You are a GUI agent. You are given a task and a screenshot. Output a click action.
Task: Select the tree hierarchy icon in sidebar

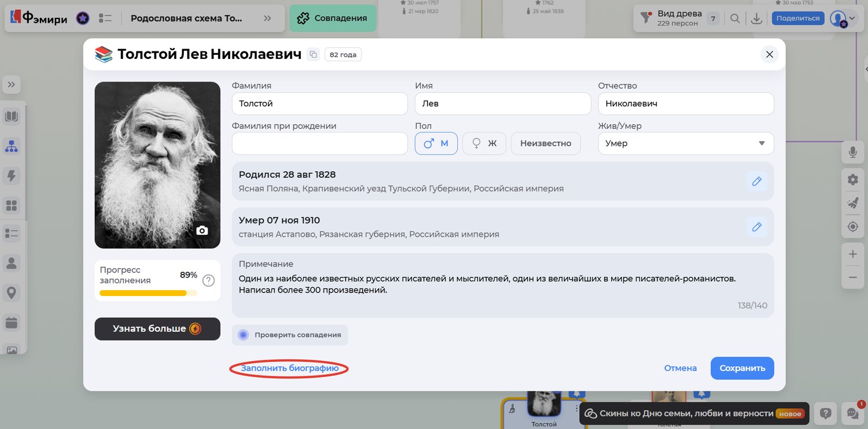(x=12, y=146)
